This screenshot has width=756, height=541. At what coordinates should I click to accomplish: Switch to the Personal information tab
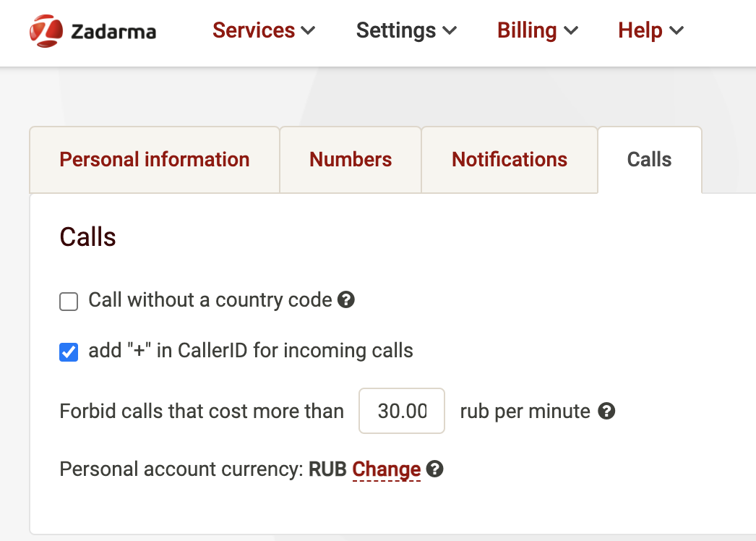155,160
